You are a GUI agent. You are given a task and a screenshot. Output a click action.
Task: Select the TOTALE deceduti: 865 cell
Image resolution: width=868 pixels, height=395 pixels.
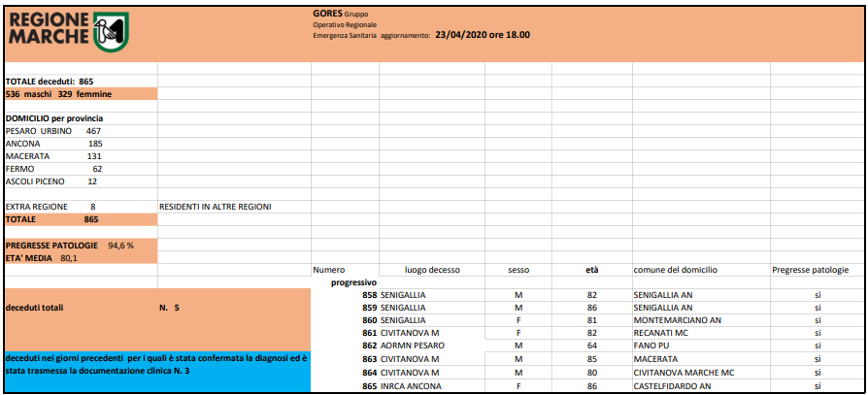tap(81, 82)
